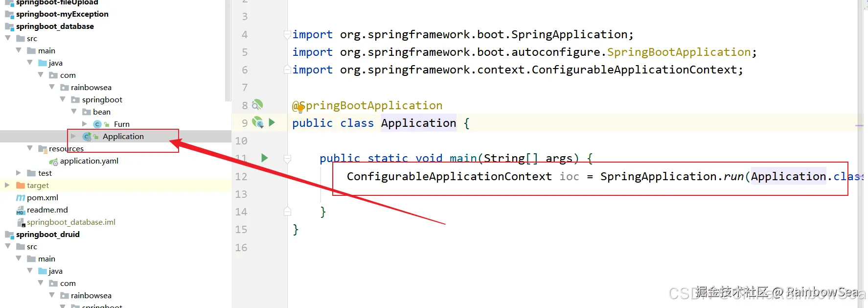868x308 pixels.
Task: Select readme.md in the project tree
Action: click(x=47, y=210)
